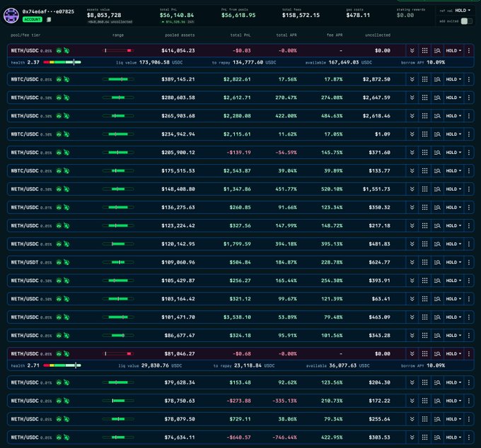Open the HOLD dropdown on the $389,145.21 row
481x448 pixels.
(x=453, y=79)
